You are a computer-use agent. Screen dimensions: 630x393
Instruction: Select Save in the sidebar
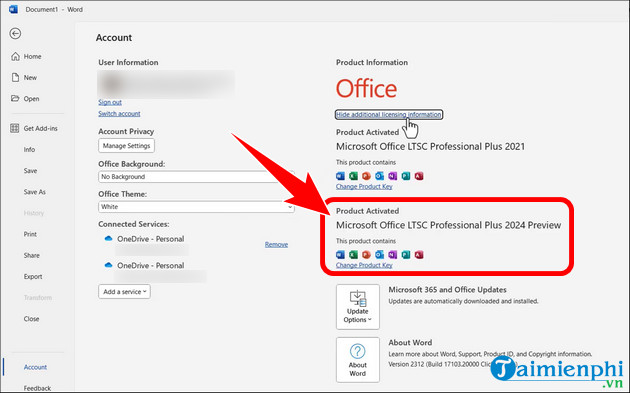coord(30,171)
